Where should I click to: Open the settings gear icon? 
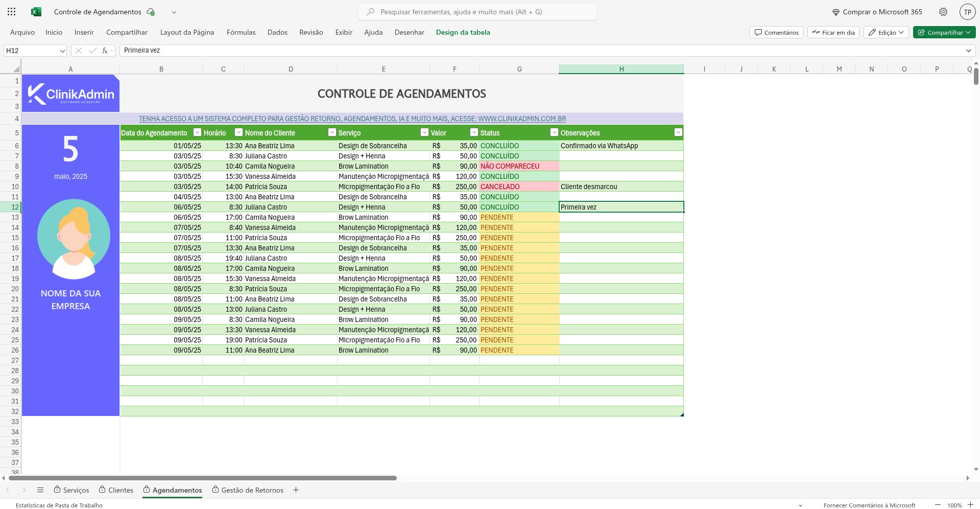click(x=943, y=12)
